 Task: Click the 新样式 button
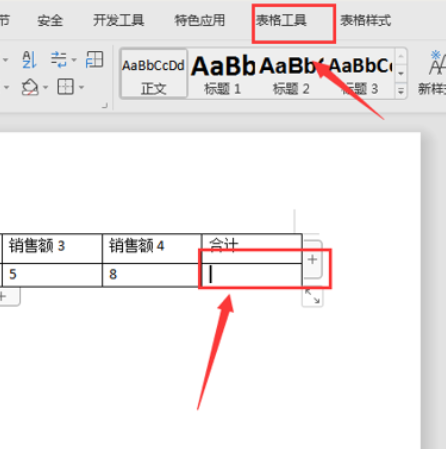(x=433, y=73)
